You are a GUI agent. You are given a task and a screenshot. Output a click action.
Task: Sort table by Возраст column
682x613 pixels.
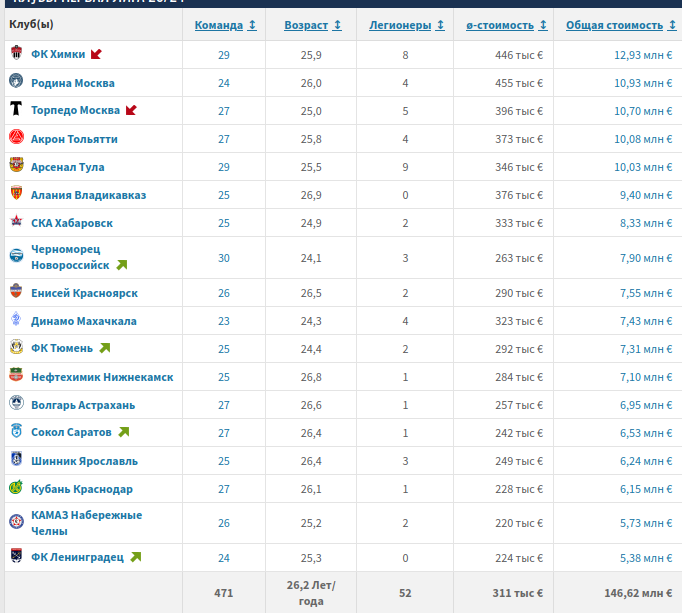tap(313, 25)
